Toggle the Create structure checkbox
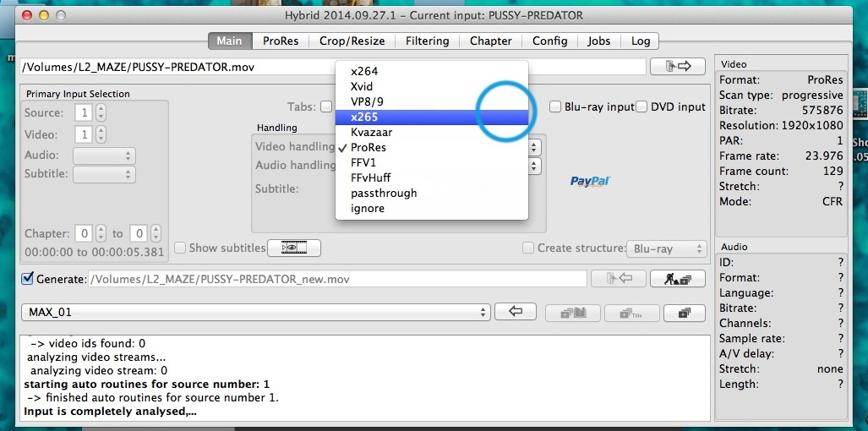 point(529,248)
